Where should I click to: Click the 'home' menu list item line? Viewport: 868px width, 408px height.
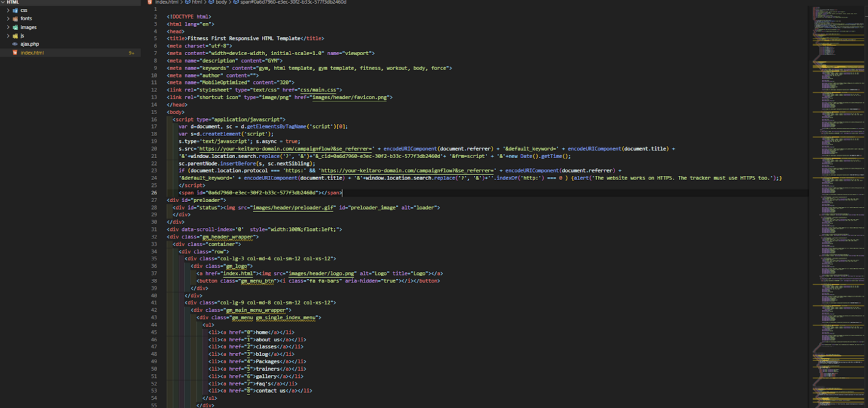(x=252, y=333)
